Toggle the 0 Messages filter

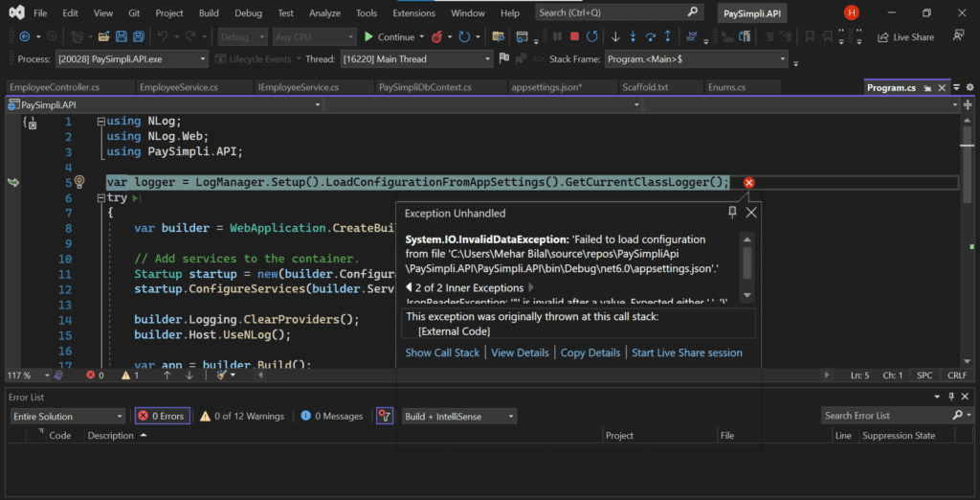(x=331, y=416)
